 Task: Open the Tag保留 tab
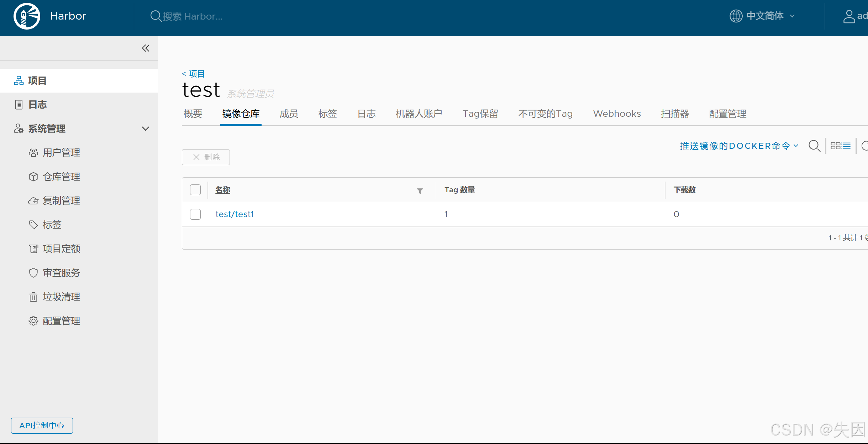480,114
